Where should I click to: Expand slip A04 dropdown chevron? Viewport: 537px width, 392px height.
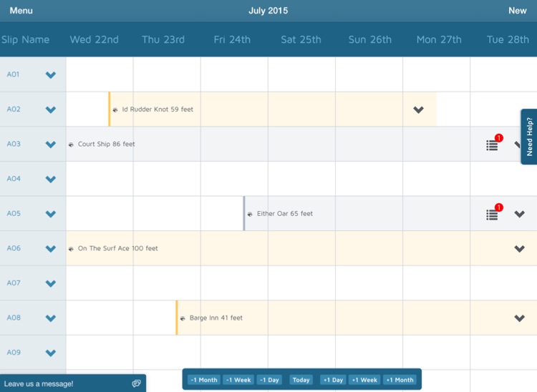pyautogui.click(x=51, y=180)
